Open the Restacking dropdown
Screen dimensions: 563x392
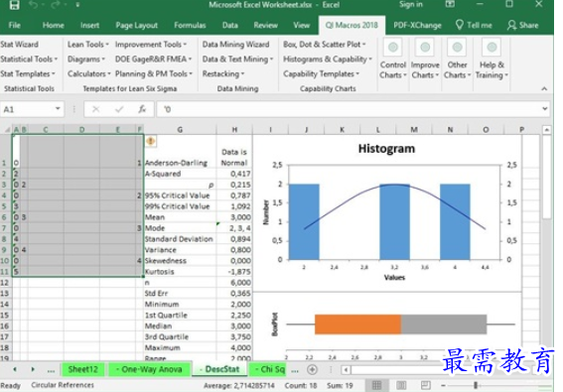pos(223,73)
